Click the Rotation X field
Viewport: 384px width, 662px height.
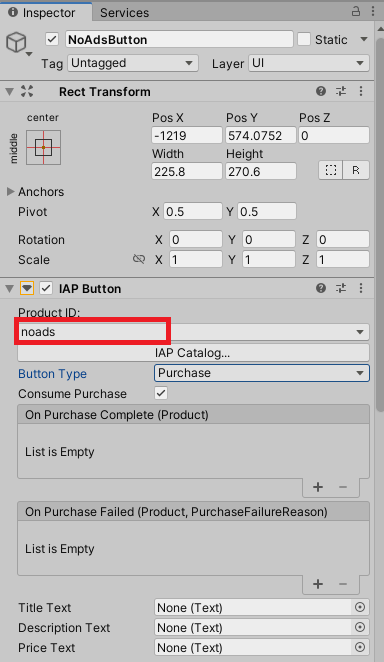tap(196, 239)
